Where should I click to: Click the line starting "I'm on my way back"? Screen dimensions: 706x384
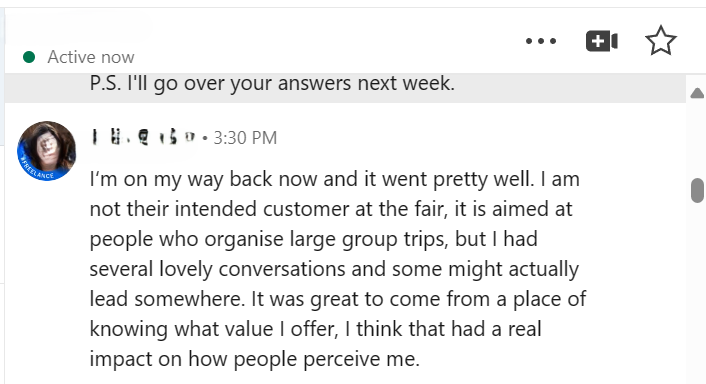(x=335, y=179)
